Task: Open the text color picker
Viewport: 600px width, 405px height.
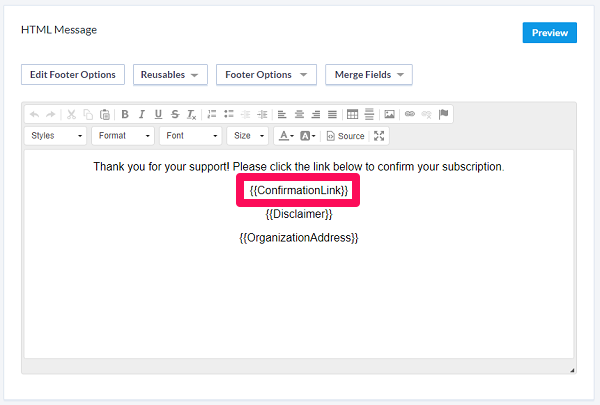Action: tap(286, 136)
